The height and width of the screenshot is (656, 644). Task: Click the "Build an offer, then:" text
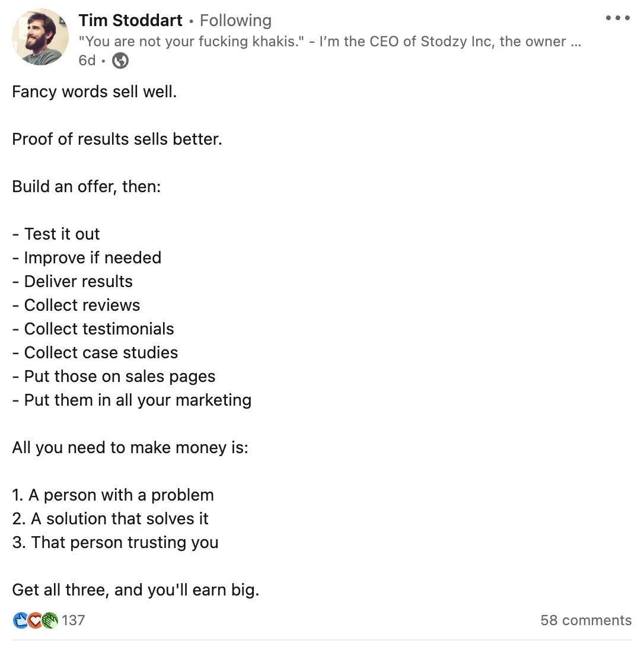tap(87, 187)
